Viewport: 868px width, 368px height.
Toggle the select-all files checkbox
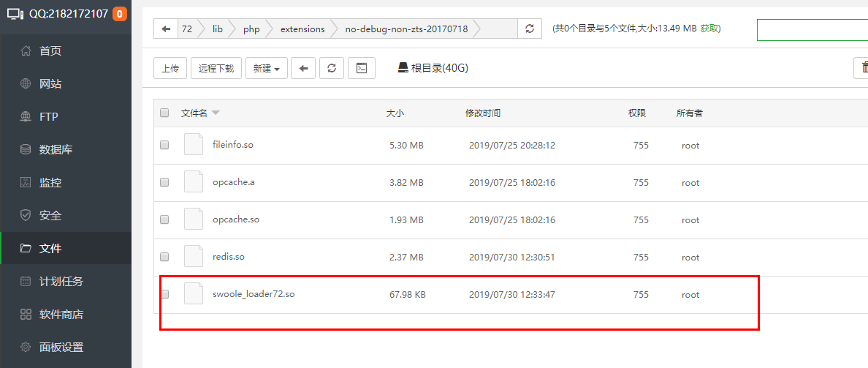click(x=164, y=113)
